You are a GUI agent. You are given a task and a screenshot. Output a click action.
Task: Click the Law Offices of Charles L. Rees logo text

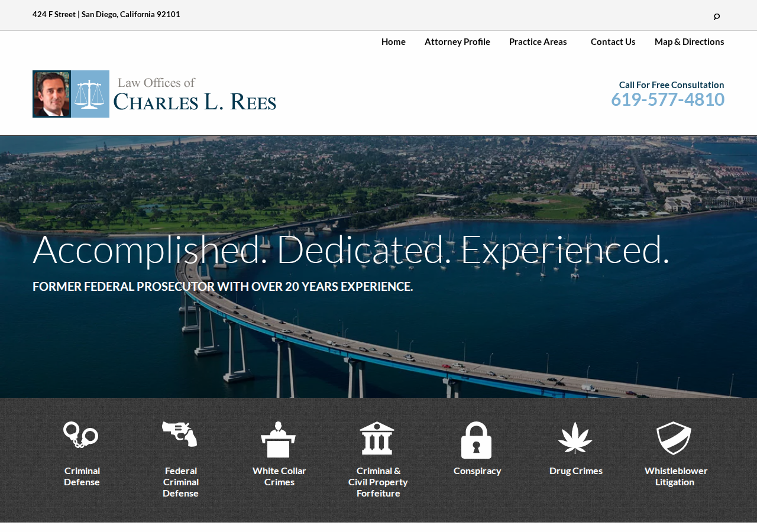click(195, 94)
